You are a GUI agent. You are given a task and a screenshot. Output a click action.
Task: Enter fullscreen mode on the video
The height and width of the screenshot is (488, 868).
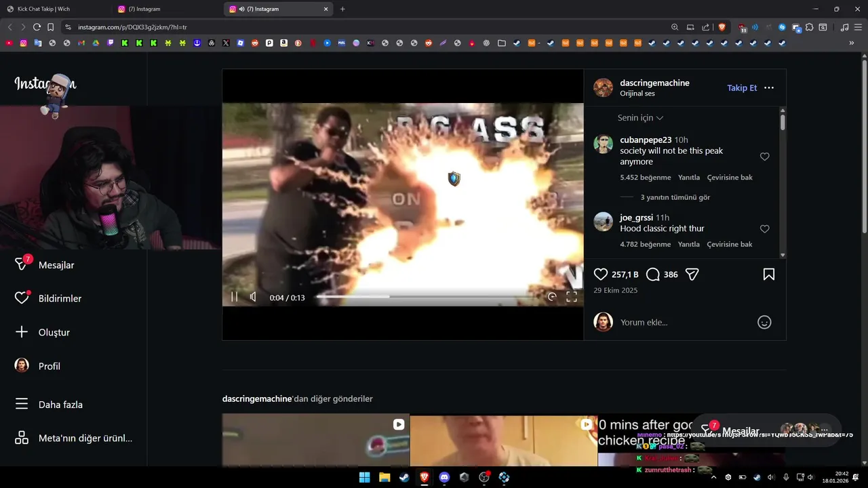click(572, 297)
